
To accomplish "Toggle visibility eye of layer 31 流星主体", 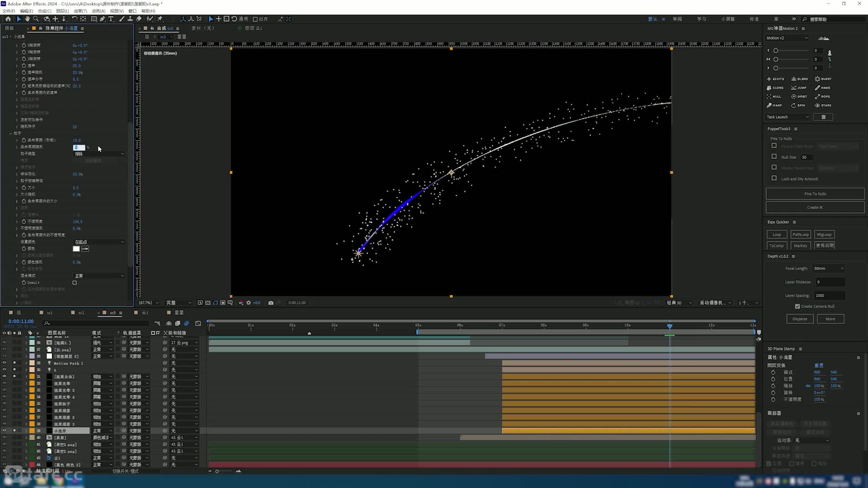I will coord(5,377).
